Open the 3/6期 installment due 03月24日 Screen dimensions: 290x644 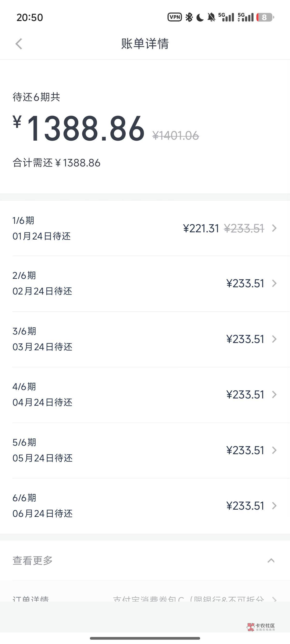point(145,339)
